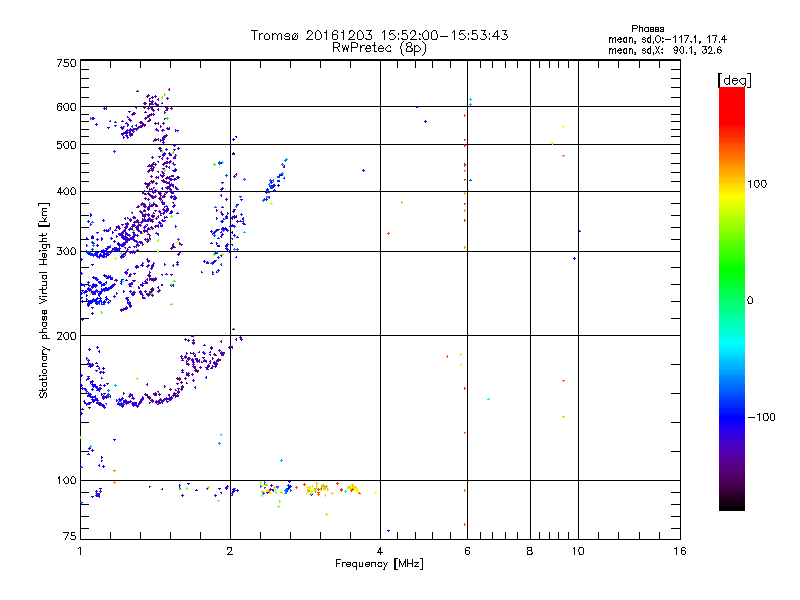Click the y-axis tick label "200"

pyautogui.click(x=67, y=336)
